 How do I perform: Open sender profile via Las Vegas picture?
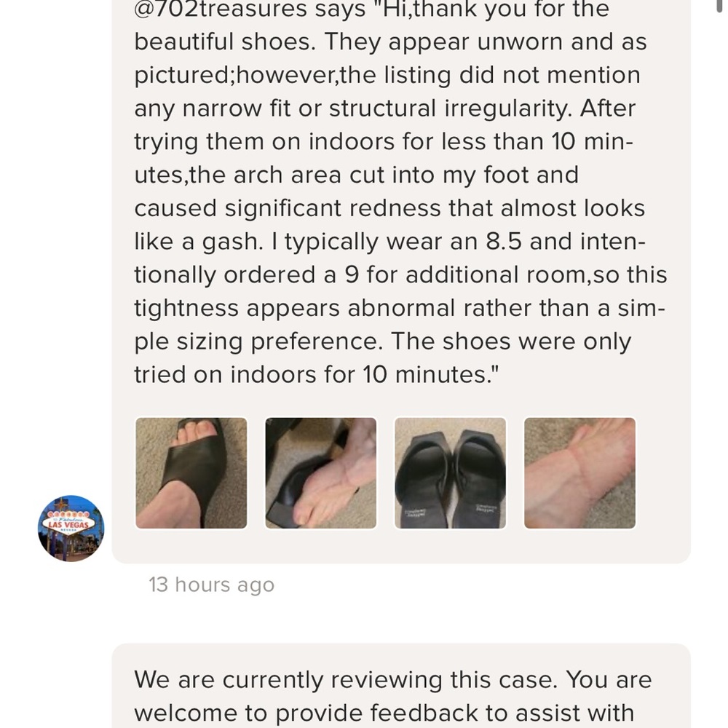(x=70, y=529)
